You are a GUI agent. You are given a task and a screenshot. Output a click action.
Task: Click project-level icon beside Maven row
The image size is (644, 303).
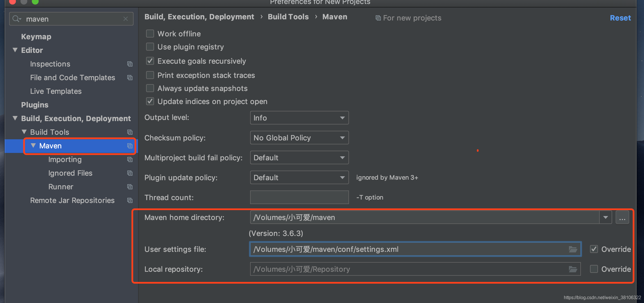click(x=130, y=146)
